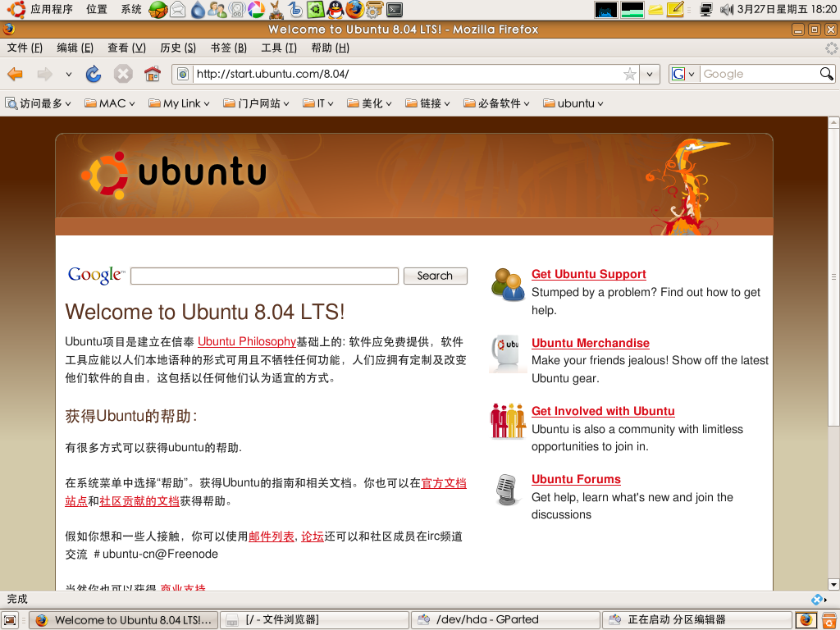The width and height of the screenshot is (840, 630).
Task: Open the network monitor icon in the tray
Action: [706, 9]
